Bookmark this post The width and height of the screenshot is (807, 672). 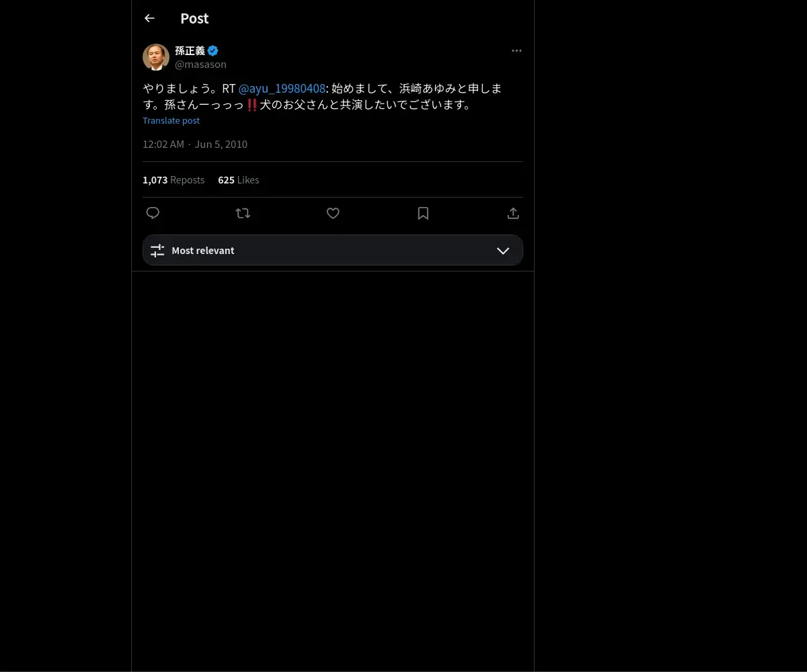point(423,213)
